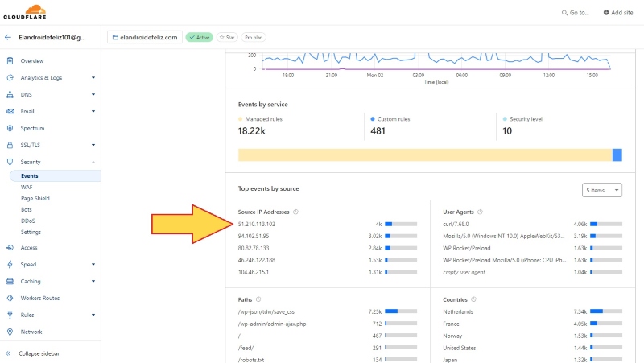Image resolution: width=644 pixels, height=363 pixels.
Task: Click the Overview sidebar icon
Action: pyautogui.click(x=10, y=61)
